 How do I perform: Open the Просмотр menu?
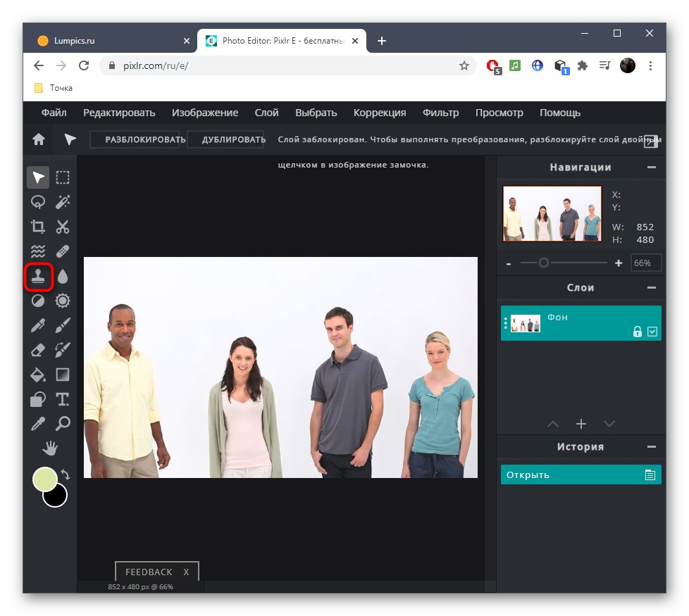(x=499, y=113)
